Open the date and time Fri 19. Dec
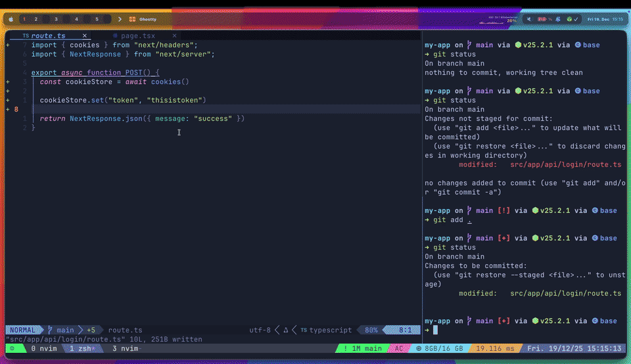Image resolution: width=631 pixels, height=364 pixels. [605, 19]
